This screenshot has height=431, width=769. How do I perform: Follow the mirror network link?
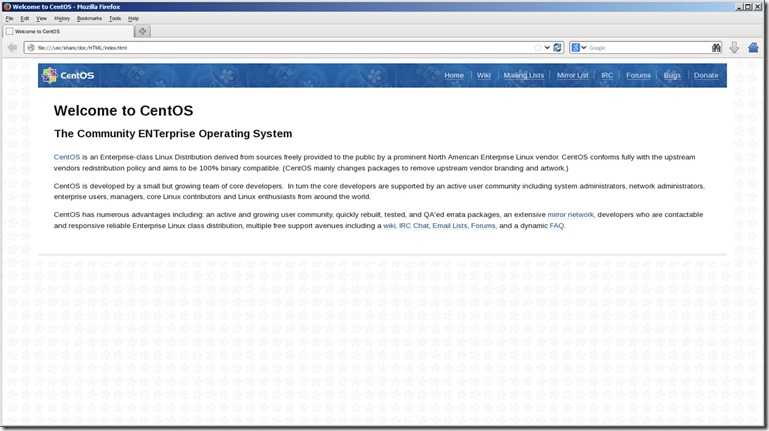(x=570, y=215)
